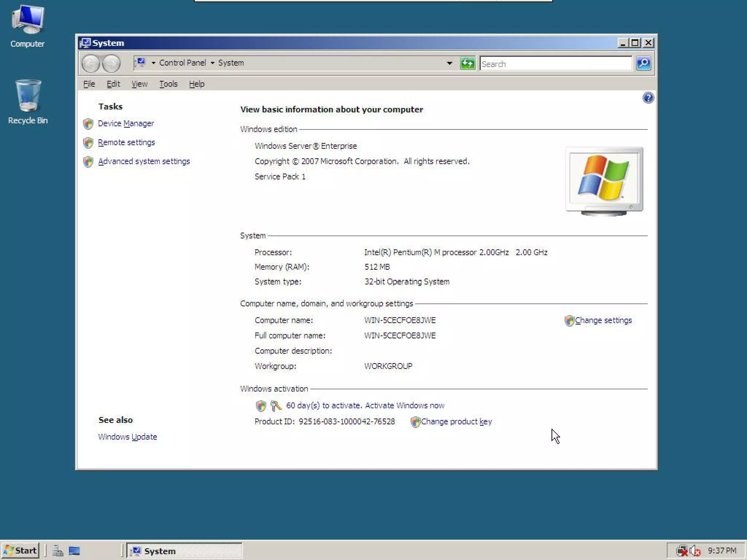Image resolution: width=747 pixels, height=560 pixels.
Task: Click Show Desktop quick launch icon
Action: point(74,551)
